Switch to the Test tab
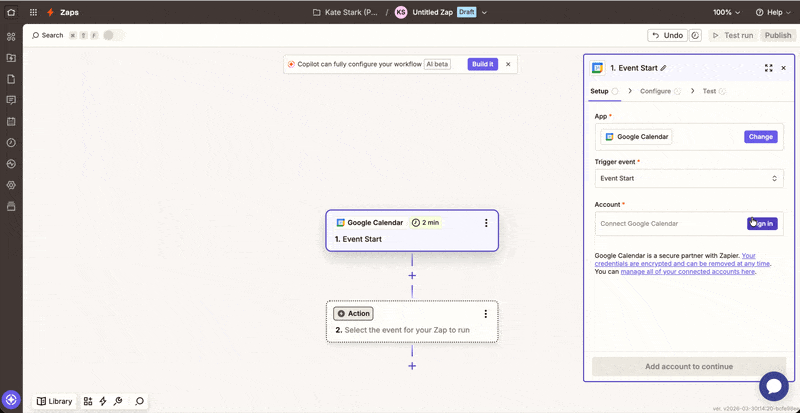The image size is (800, 413). coord(709,91)
